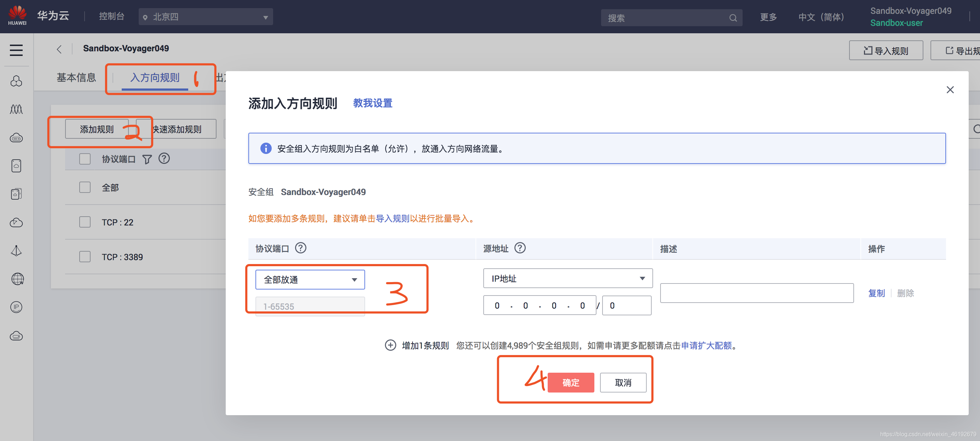Viewport: 980px width, 441px height.
Task: Open the IP地址 source type dropdown
Action: pyautogui.click(x=567, y=278)
